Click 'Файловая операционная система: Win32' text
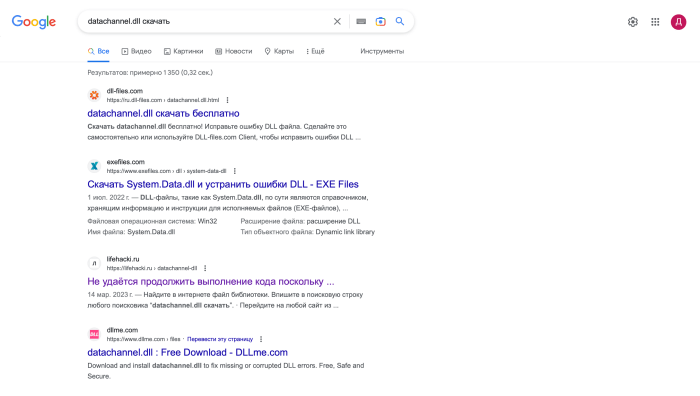 152,221
